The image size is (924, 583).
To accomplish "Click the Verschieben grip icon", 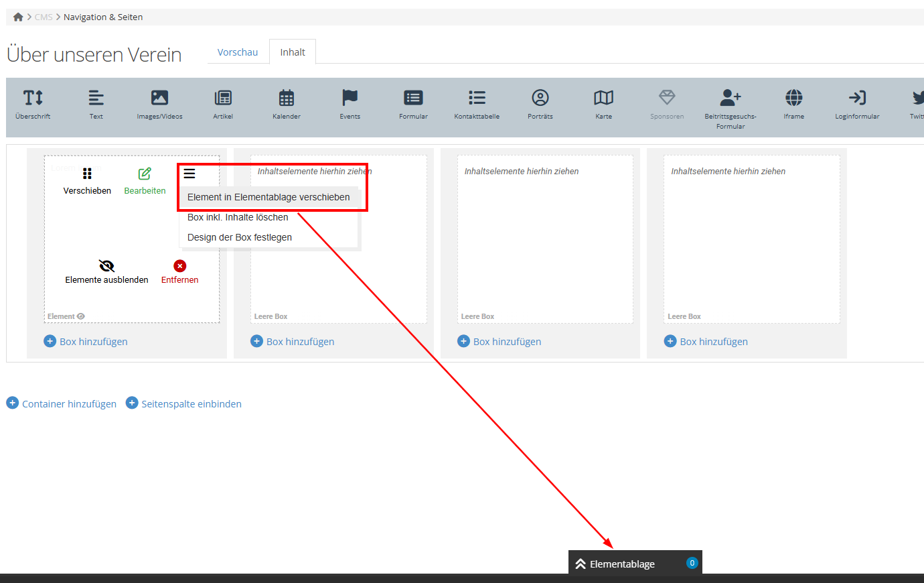I will 87,174.
